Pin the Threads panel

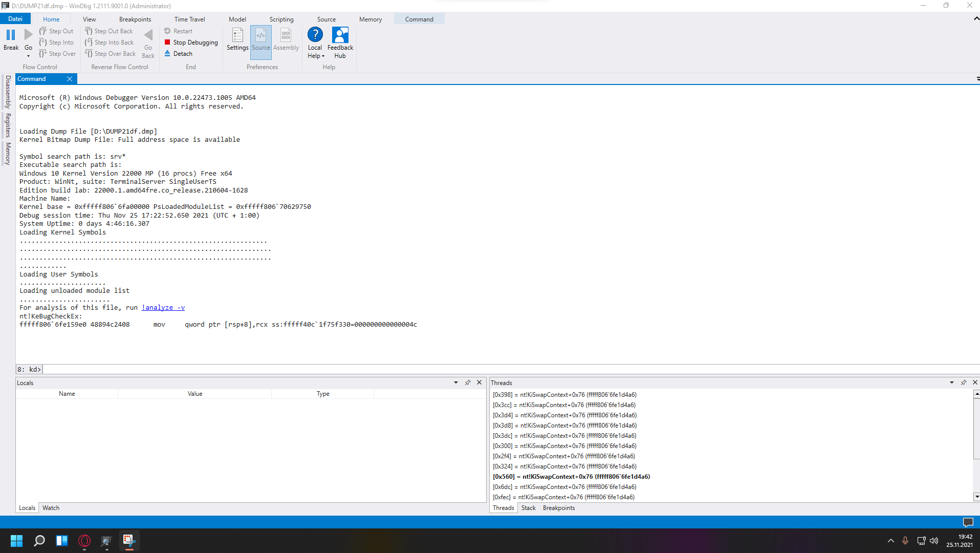tap(964, 382)
